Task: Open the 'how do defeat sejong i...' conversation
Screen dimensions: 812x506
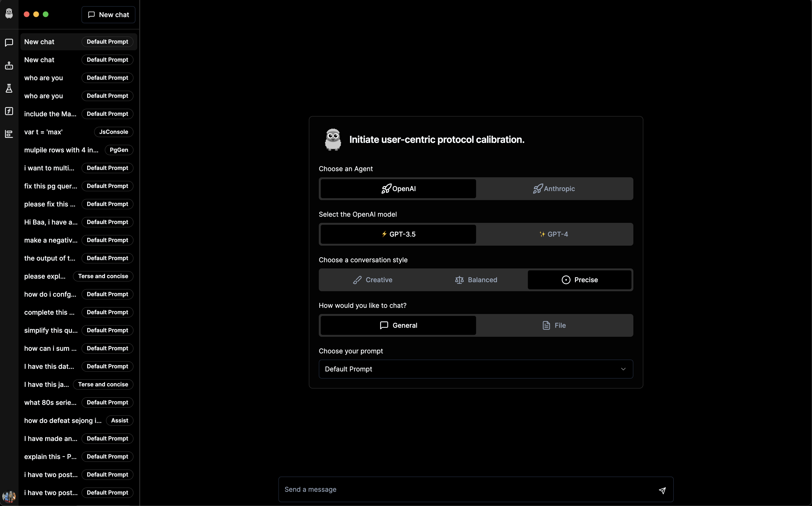Action: click(79, 421)
